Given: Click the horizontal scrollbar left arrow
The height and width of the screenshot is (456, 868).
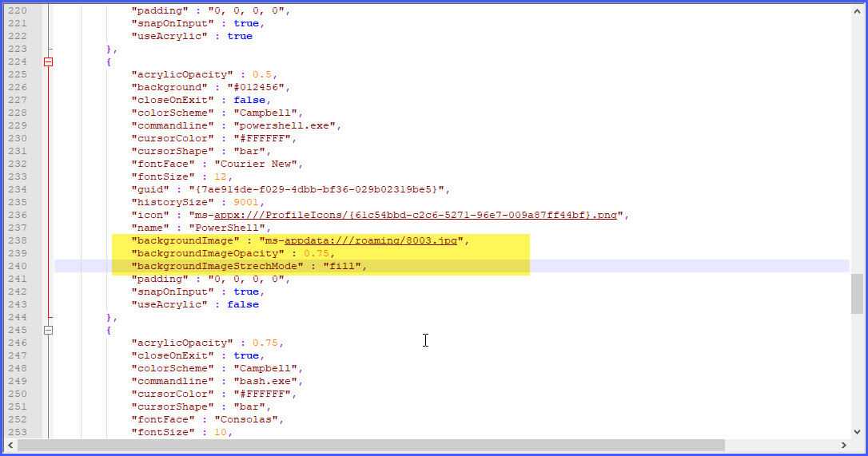Looking at the screenshot, I should [x=10, y=445].
